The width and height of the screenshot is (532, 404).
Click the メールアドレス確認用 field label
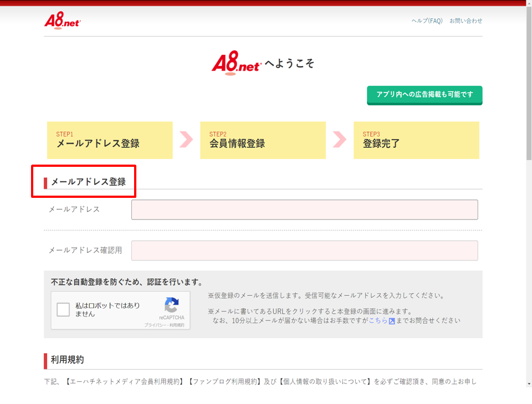click(x=85, y=250)
